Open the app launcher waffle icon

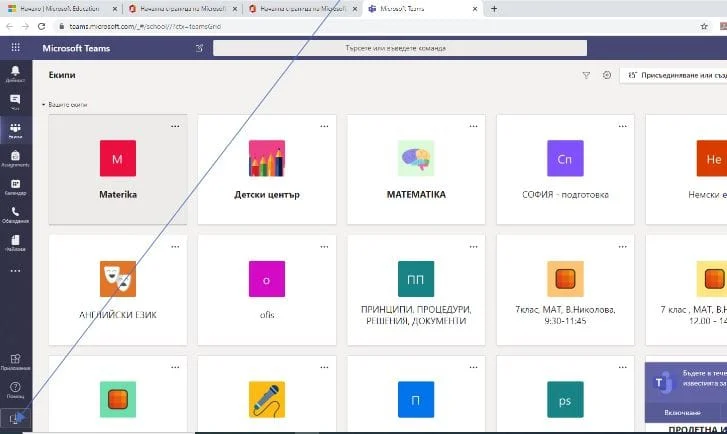[x=15, y=47]
